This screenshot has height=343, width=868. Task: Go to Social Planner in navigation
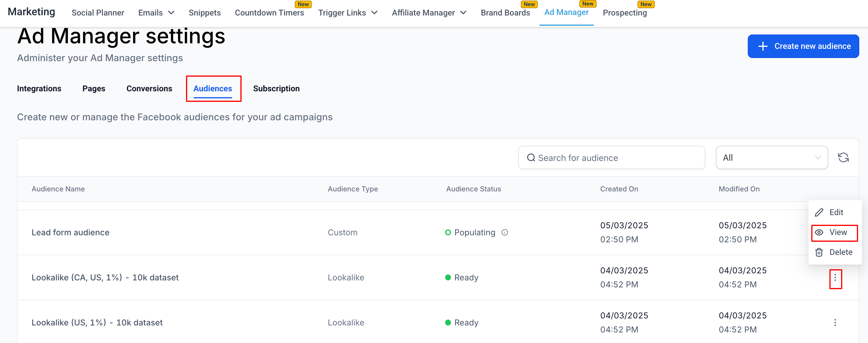coord(98,13)
